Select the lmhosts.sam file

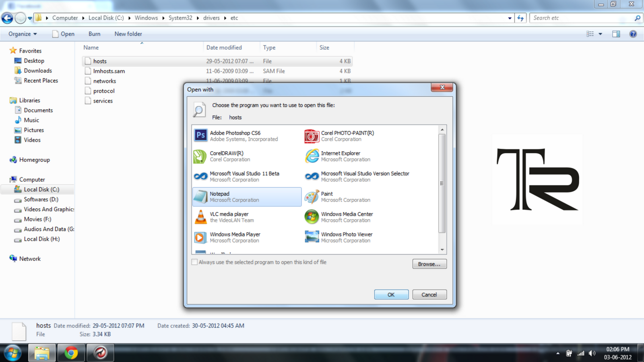[217, 71]
